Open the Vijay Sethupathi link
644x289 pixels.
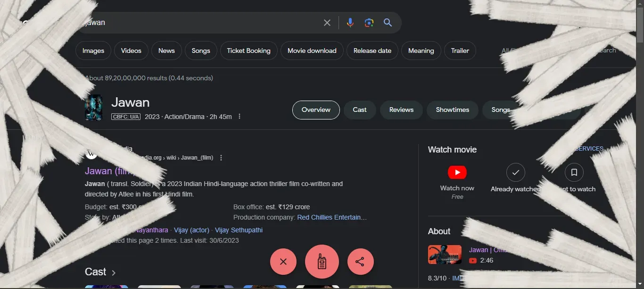tap(239, 230)
